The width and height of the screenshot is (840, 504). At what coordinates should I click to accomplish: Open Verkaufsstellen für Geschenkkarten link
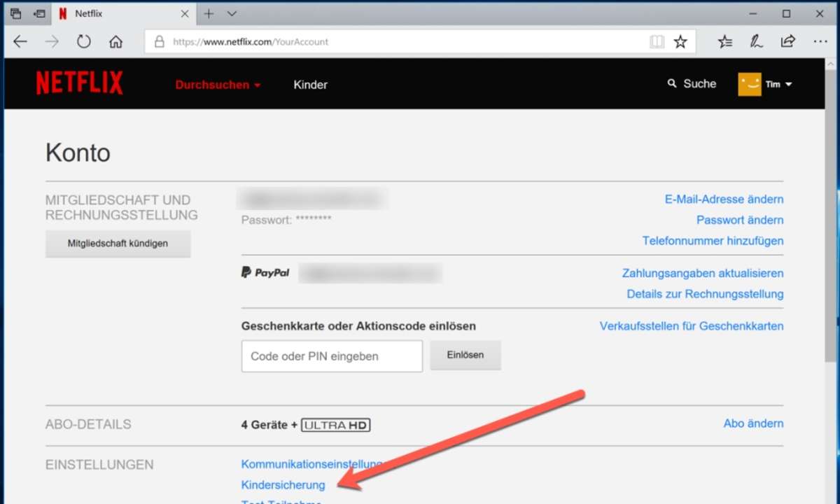[x=692, y=326]
